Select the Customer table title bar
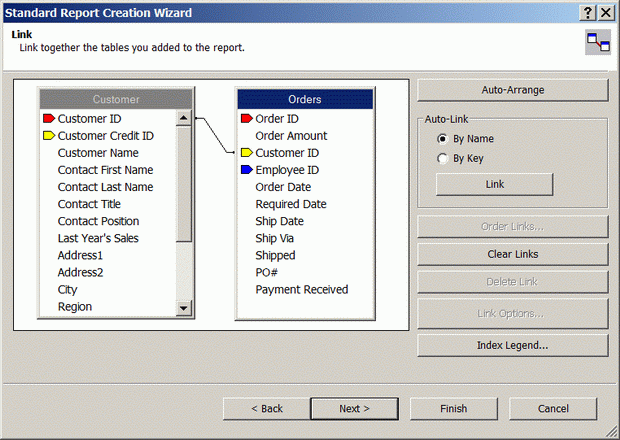 [x=116, y=99]
